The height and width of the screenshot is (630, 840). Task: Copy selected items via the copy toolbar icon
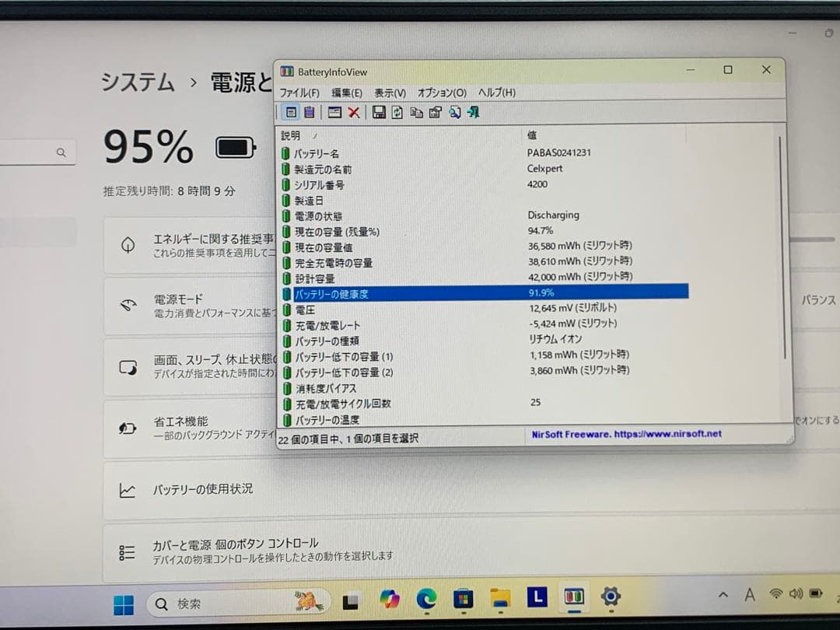click(416, 112)
